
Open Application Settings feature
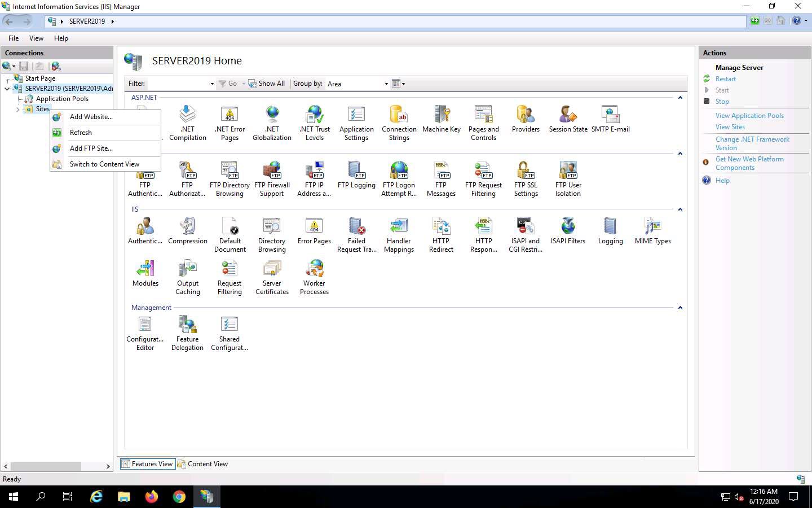[x=356, y=122]
